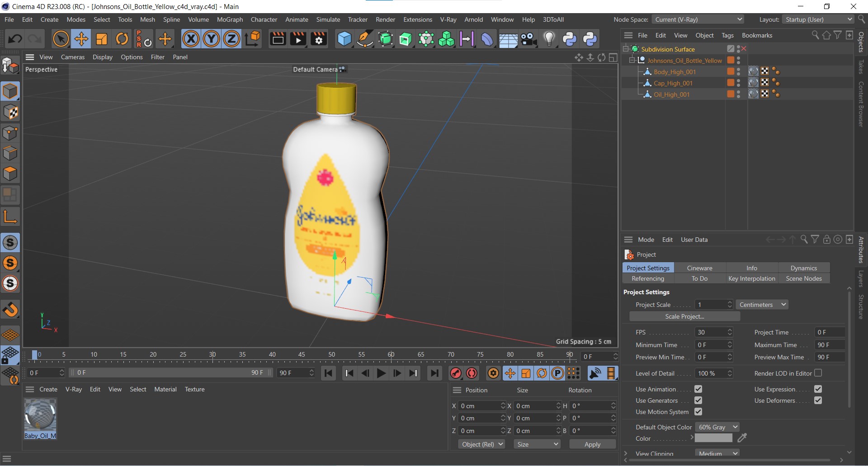This screenshot has height=466, width=868.
Task: Add a Cube primitive object
Action: click(x=344, y=39)
